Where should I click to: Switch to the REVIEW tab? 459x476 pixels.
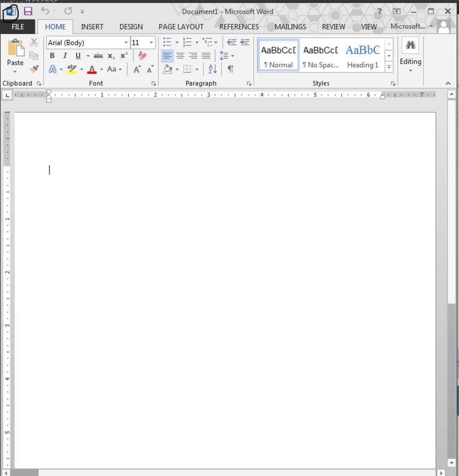pyautogui.click(x=333, y=27)
